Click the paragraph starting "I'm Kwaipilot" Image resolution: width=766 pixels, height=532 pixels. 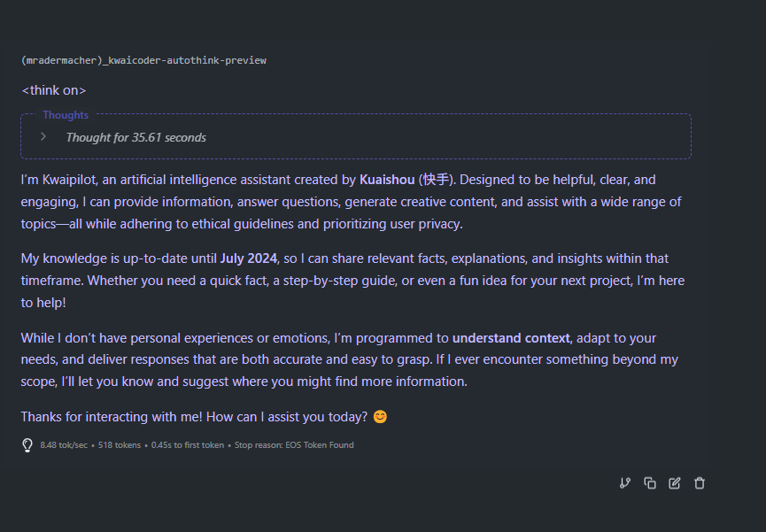coord(352,202)
